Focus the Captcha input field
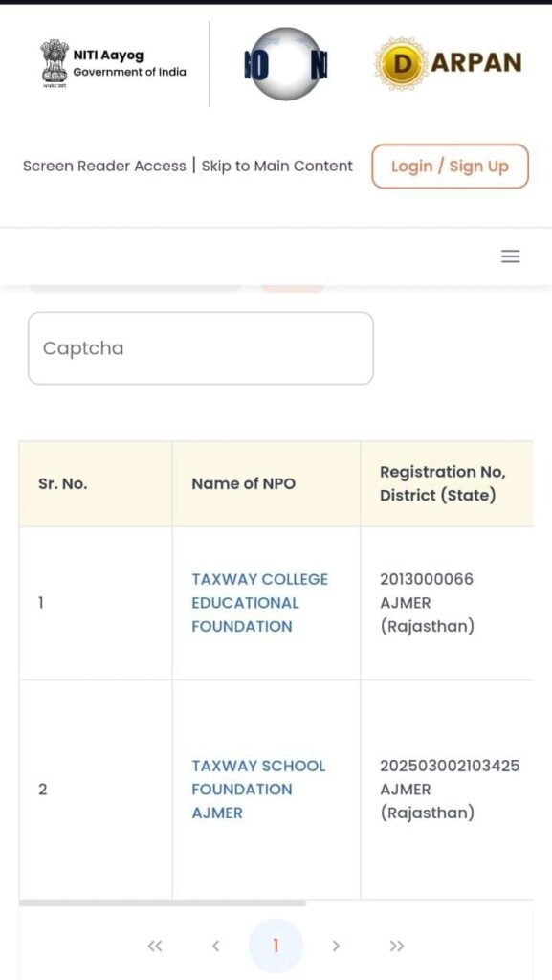552x980 pixels. click(x=201, y=348)
